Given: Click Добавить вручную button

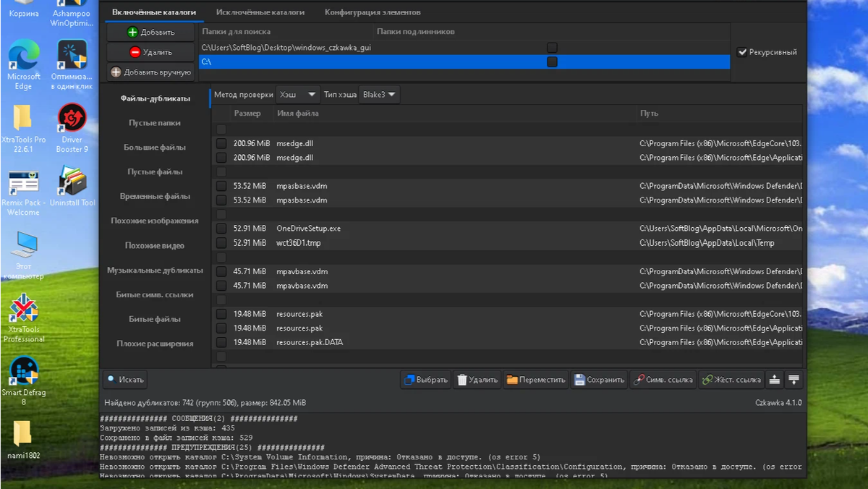Looking at the screenshot, I should tap(150, 72).
